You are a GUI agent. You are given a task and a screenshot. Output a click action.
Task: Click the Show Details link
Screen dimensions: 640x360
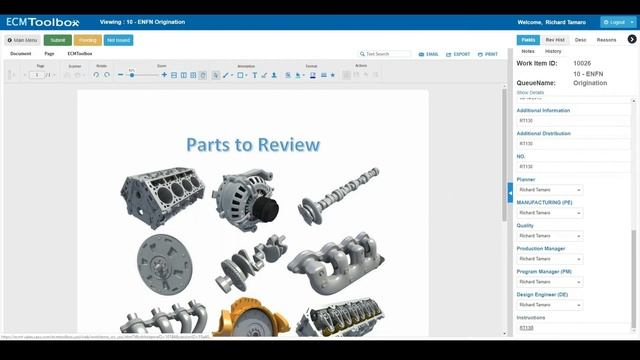[530, 93]
